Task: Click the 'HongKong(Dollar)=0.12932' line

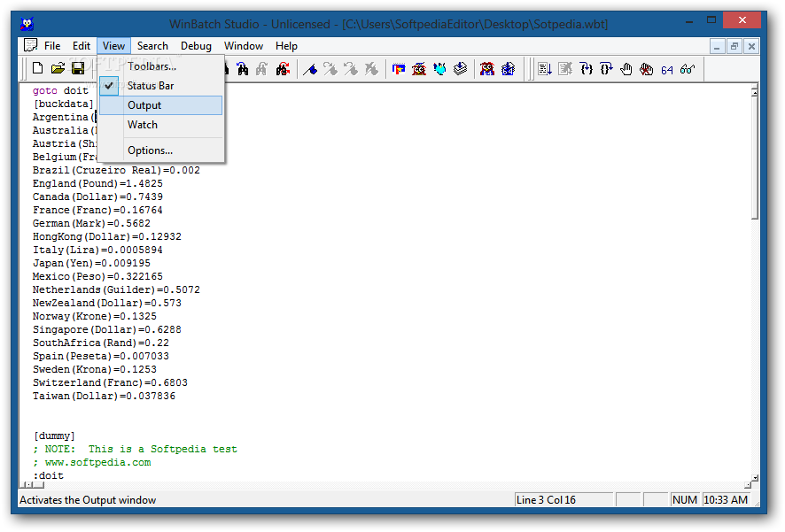Action: pos(106,236)
